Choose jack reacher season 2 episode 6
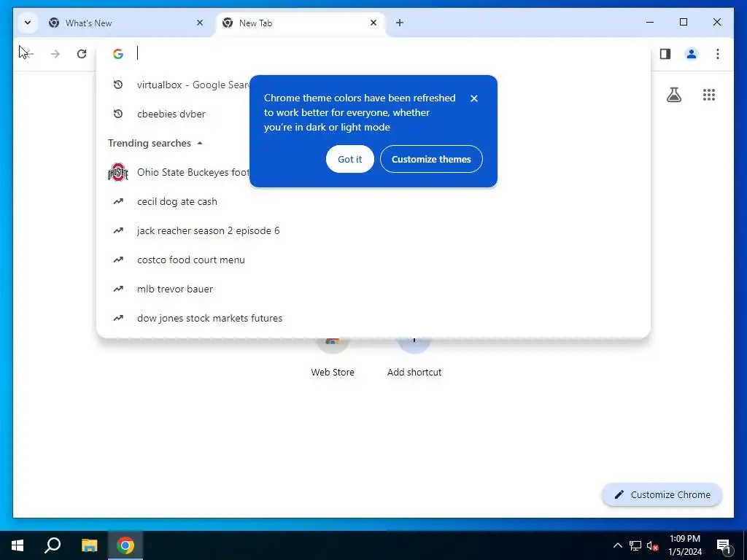Image resolution: width=747 pixels, height=560 pixels. point(373,230)
